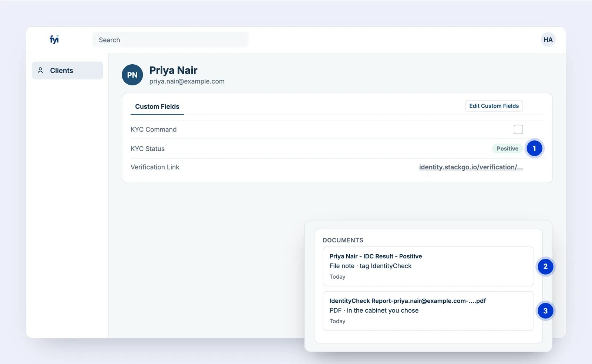
Task: Click the DOCUMENTS section heading
Action: point(343,240)
